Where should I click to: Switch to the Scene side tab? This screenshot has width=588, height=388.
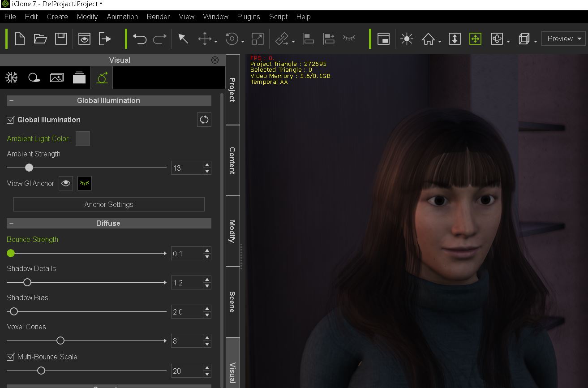(x=232, y=302)
